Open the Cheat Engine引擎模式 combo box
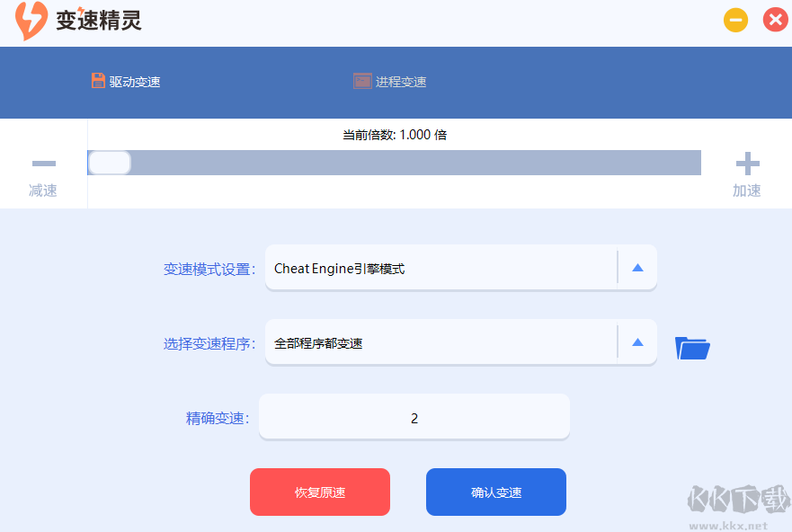Viewport: 792px width, 532px height. pos(440,267)
